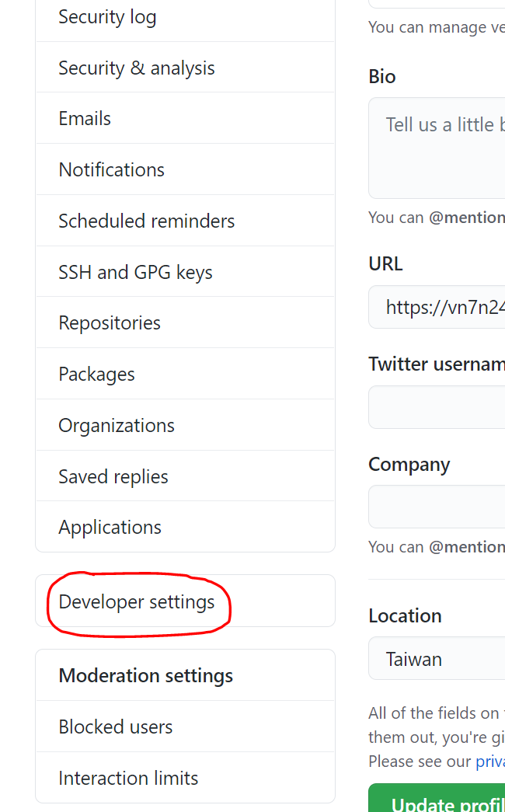Screen dimensions: 505x812
Task: Click Developer settings link
Action: [137, 602]
